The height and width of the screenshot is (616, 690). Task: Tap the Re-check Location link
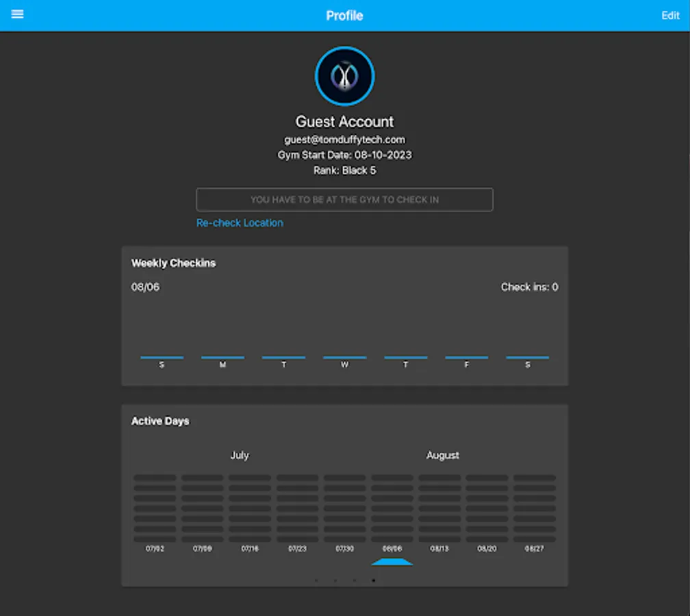pyautogui.click(x=240, y=222)
